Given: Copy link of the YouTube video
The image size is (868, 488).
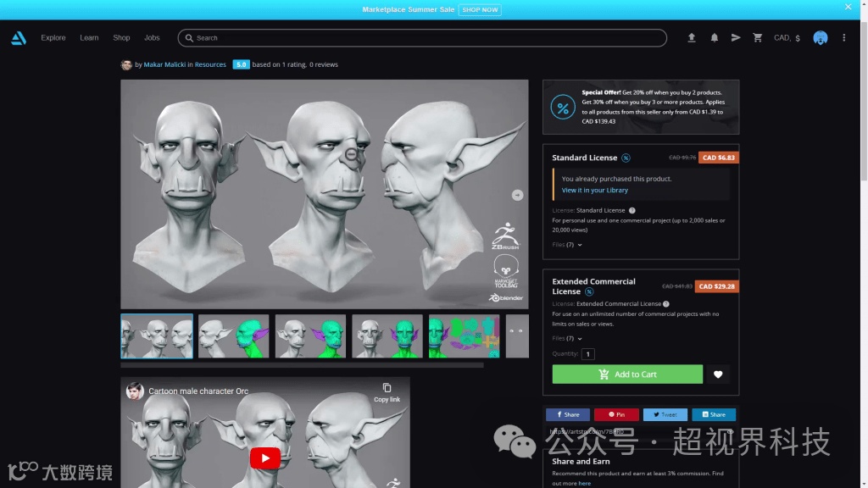Looking at the screenshot, I should tap(387, 393).
